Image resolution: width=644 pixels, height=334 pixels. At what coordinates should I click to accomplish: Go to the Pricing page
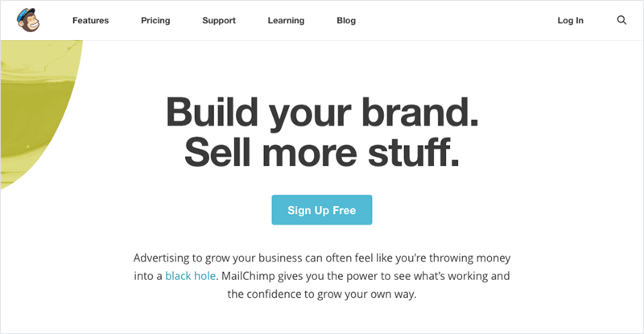coord(155,21)
